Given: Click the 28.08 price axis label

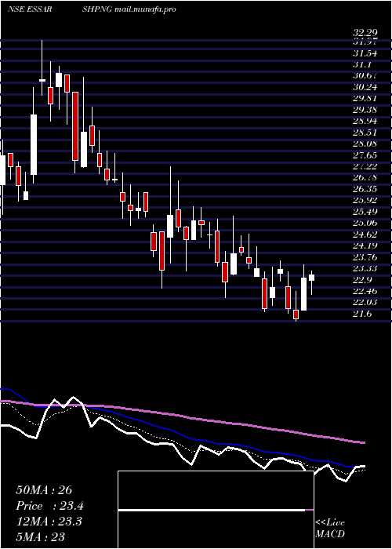Looking at the screenshot, I should tap(365, 144).
